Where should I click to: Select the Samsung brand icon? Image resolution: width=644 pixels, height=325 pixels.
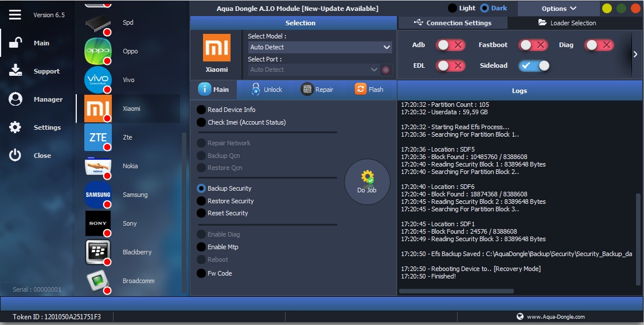pos(98,195)
